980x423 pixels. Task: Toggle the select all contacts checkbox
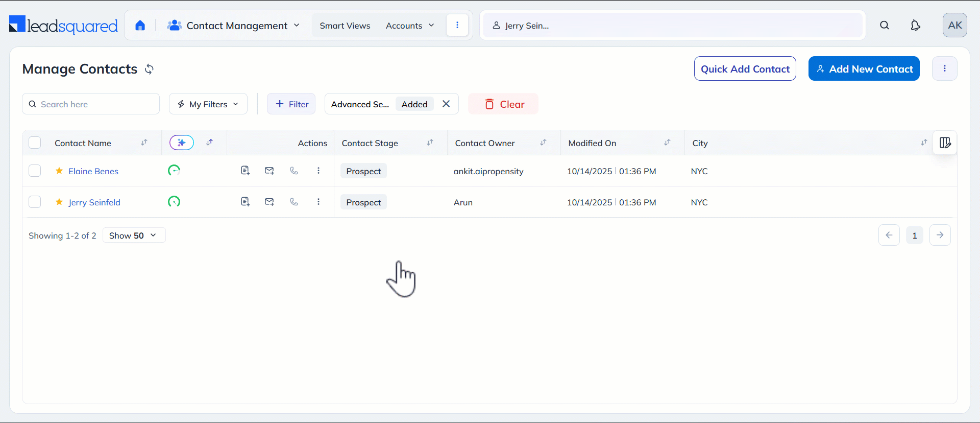pyautogui.click(x=35, y=143)
